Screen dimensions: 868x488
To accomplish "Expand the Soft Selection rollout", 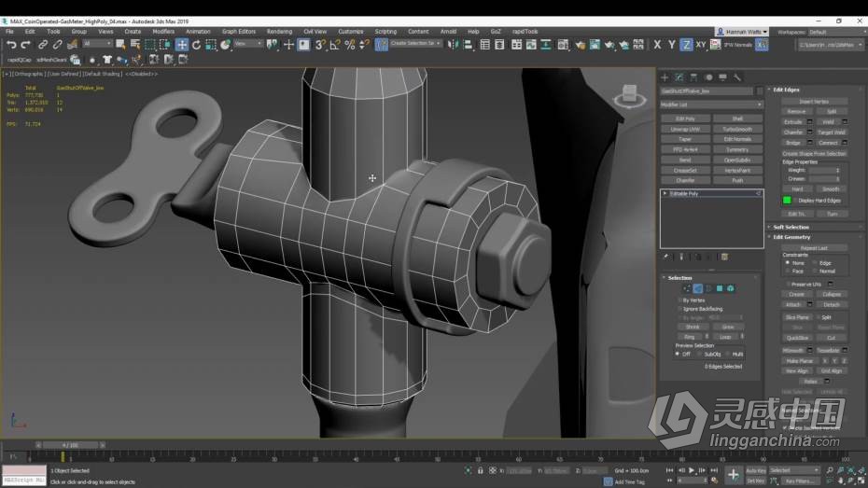I will point(791,228).
